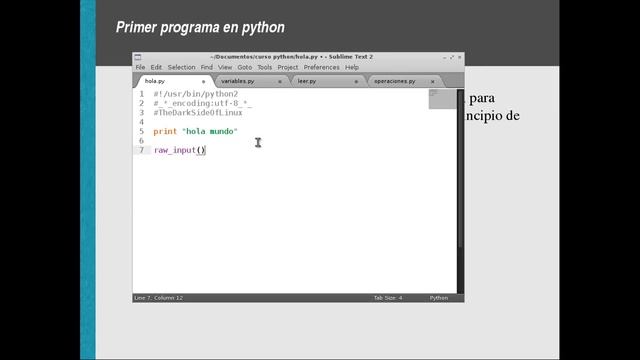Image resolution: width=640 pixels, height=360 pixels.
Task: Switch to the leer.py tab
Action: pyautogui.click(x=327, y=81)
